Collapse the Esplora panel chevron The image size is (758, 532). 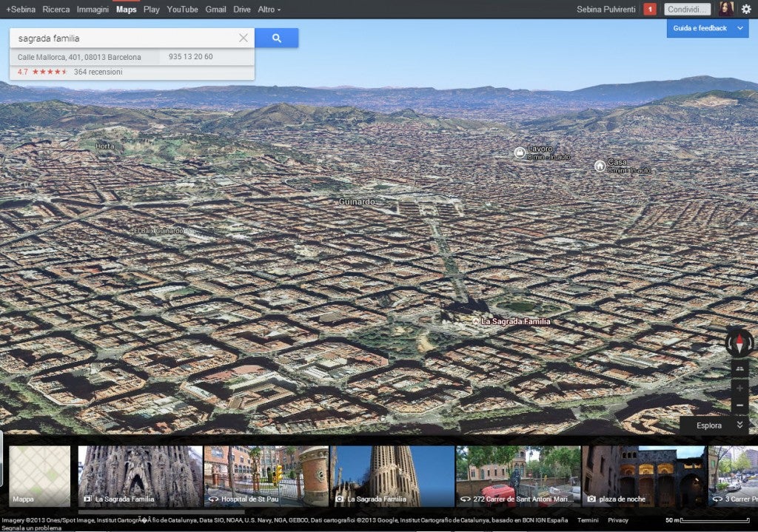739,425
